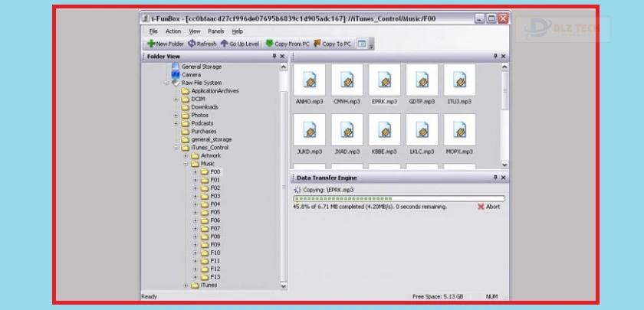
Task: Select the F10 folder
Action: [215, 253]
